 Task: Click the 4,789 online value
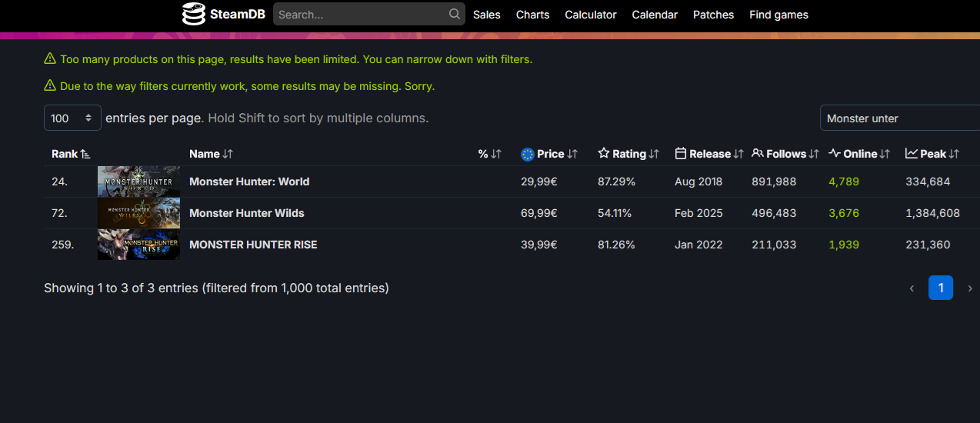(844, 182)
